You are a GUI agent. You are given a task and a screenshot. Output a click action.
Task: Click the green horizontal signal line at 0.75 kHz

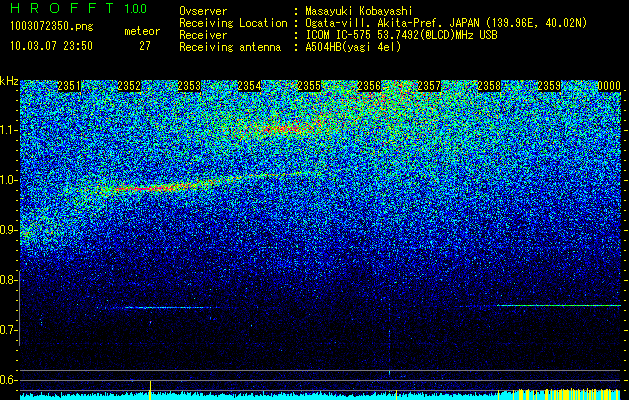pyautogui.click(x=559, y=306)
